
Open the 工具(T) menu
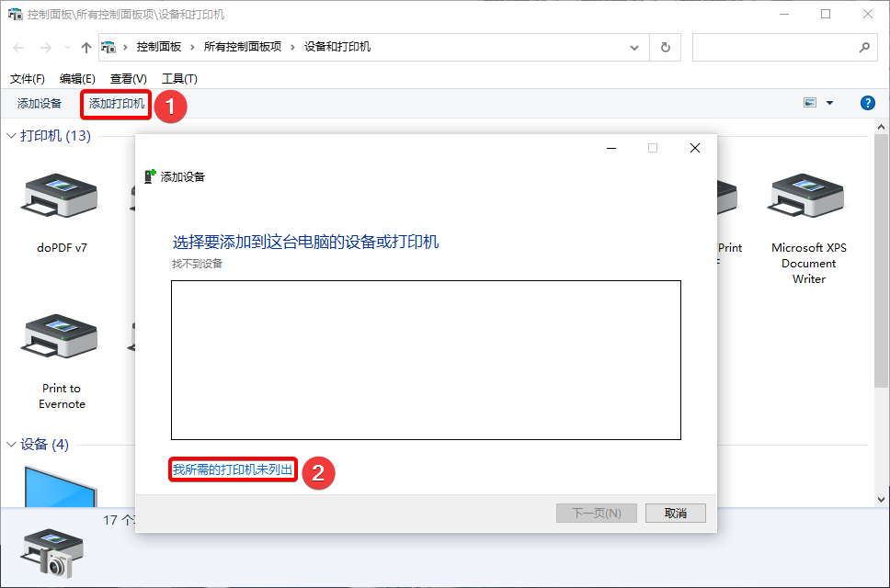coord(179,79)
